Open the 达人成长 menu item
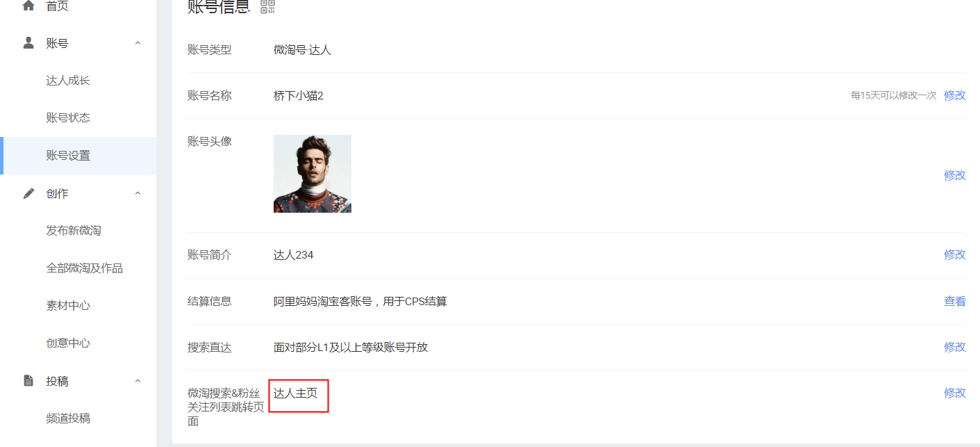 (x=68, y=81)
